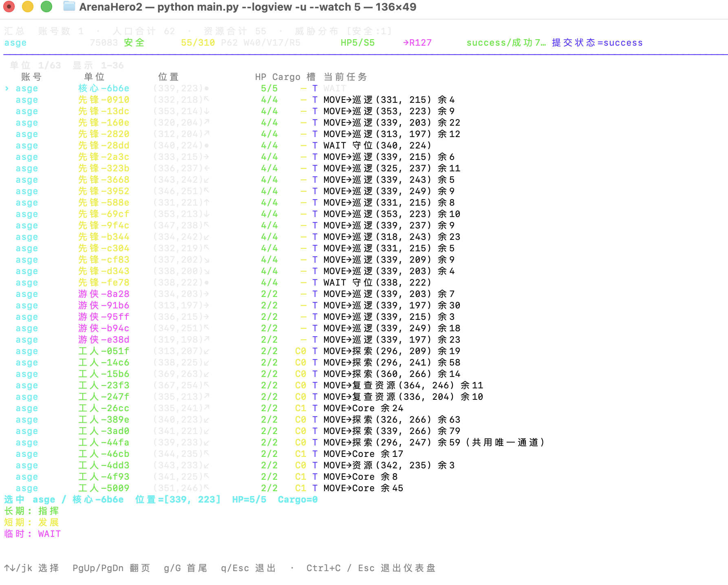This screenshot has height=585, width=728.
Task: Click unit 工人-15b6
Action: pos(104,374)
